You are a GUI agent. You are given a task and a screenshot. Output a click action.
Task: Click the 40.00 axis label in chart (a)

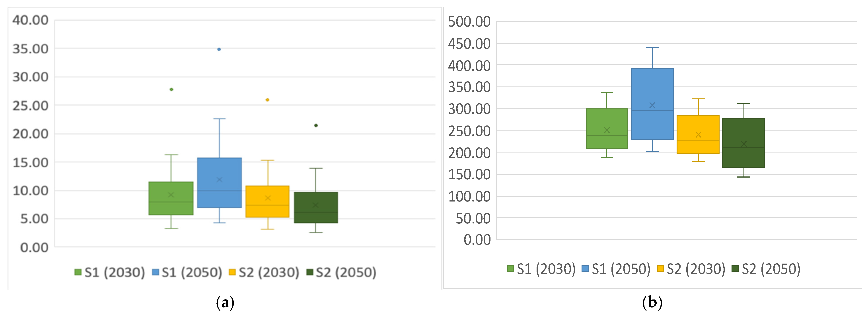pos(30,20)
